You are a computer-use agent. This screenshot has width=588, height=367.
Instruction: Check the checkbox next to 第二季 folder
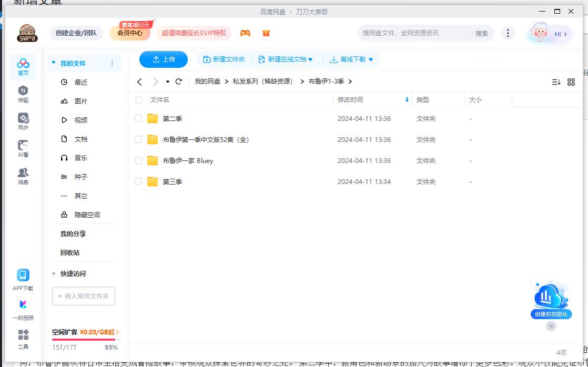click(138, 118)
